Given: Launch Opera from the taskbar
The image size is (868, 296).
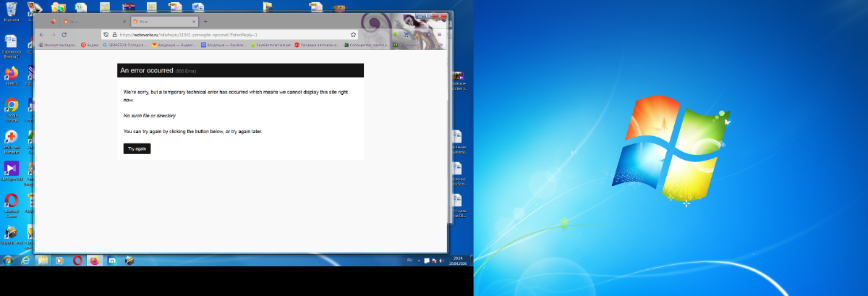Looking at the screenshot, I should coord(77,260).
